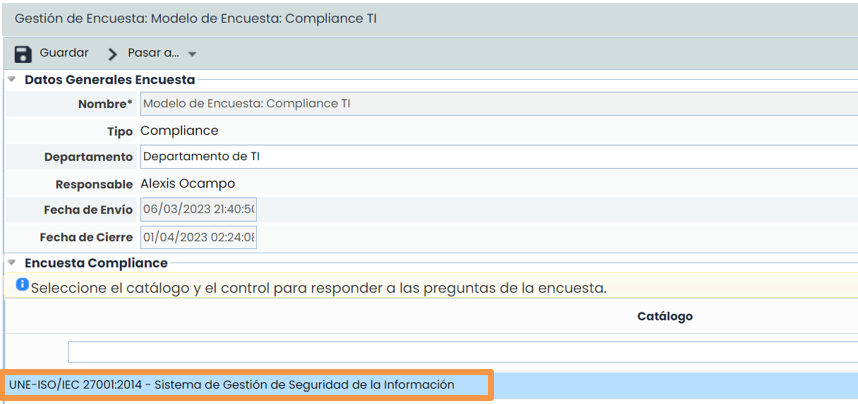858x404 pixels.
Task: Open the Pasar a... menu
Action: [x=153, y=53]
